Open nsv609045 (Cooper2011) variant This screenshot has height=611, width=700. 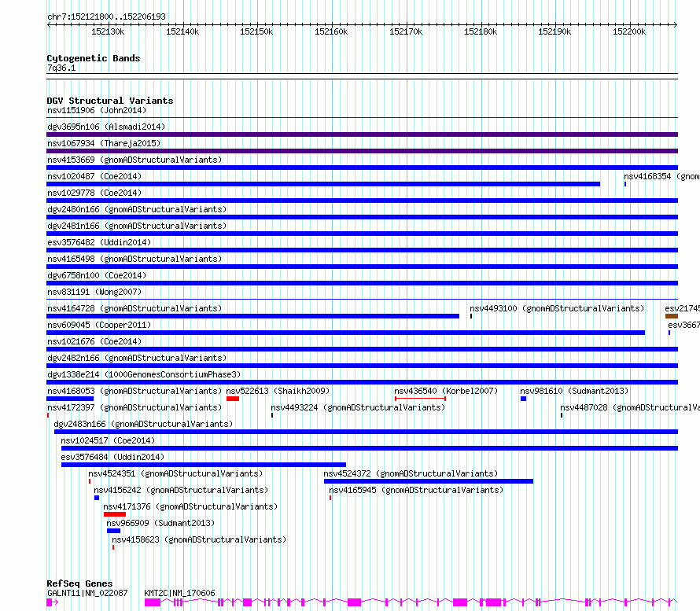coord(345,333)
